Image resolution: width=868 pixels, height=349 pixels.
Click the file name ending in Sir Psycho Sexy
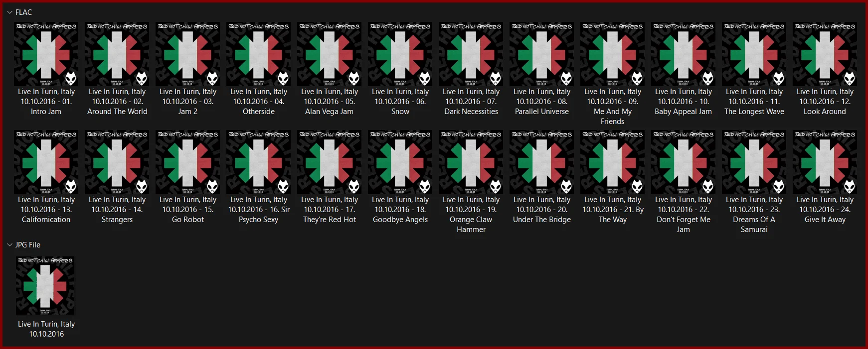(x=259, y=210)
